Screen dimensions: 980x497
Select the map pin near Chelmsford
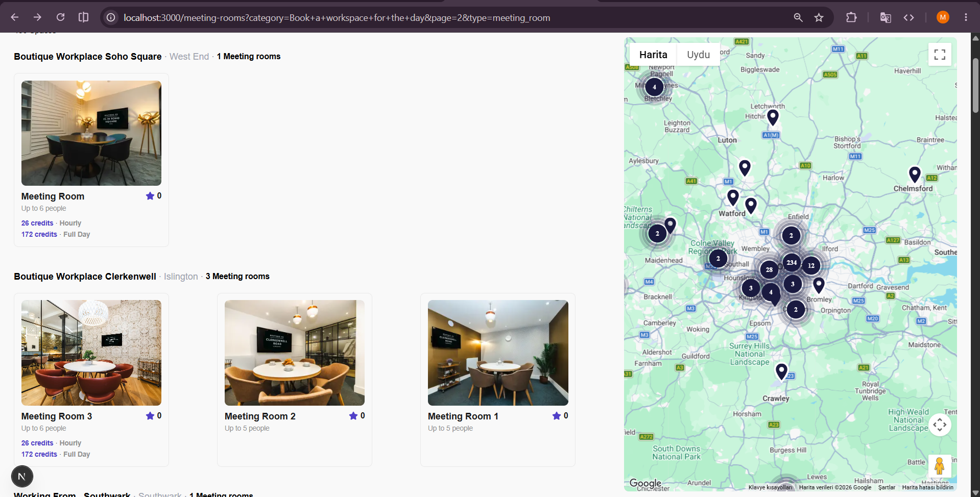point(915,175)
